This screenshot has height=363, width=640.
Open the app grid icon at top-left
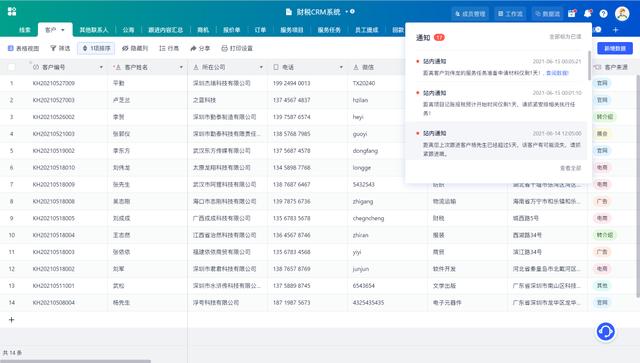tap(12, 11)
